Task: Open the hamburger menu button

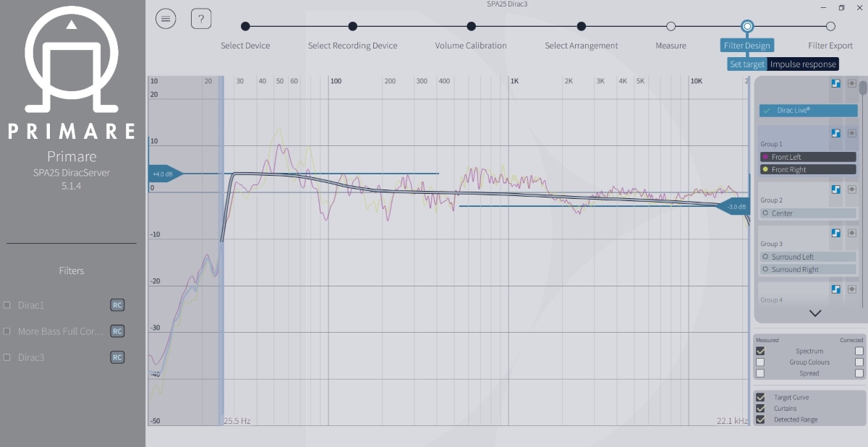Action: pyautogui.click(x=166, y=19)
